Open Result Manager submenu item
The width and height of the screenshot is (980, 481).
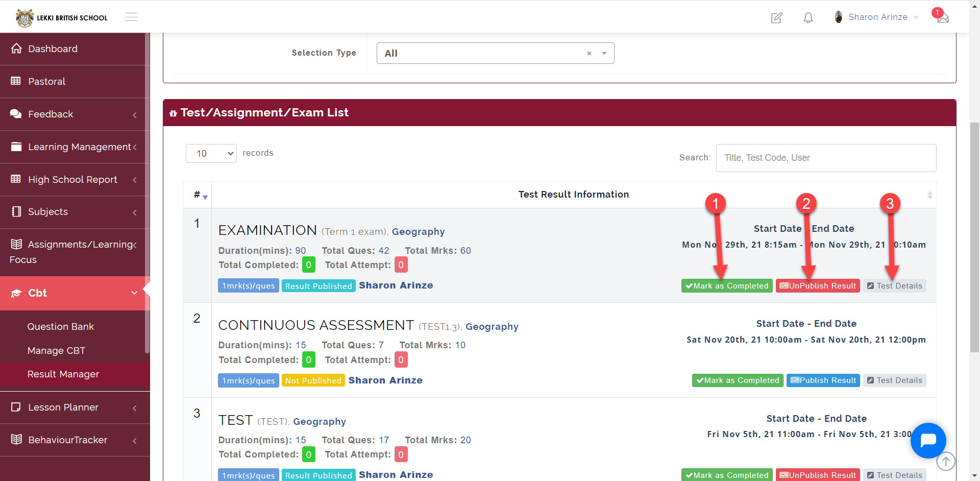point(63,374)
